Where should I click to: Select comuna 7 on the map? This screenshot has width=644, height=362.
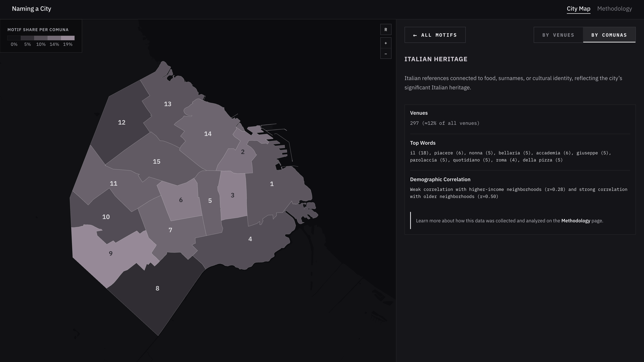(170, 230)
